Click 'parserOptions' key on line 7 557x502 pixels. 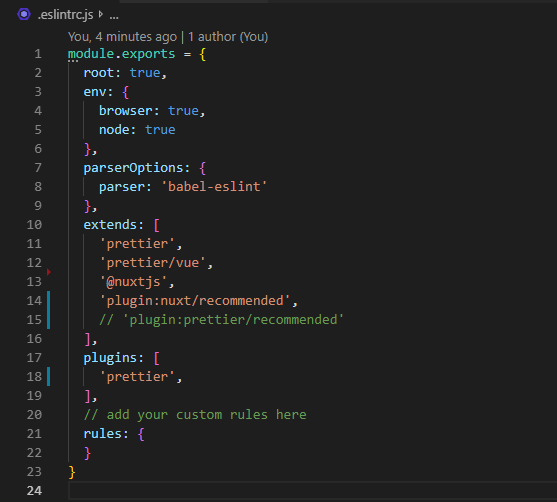(133, 168)
